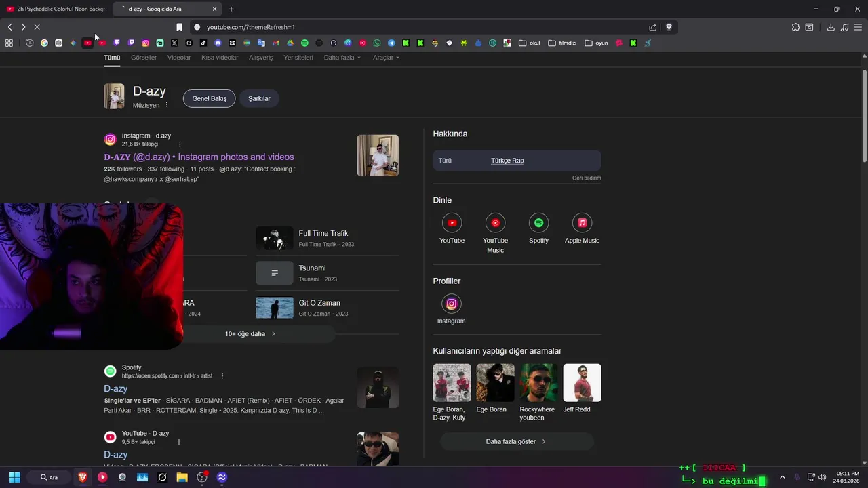Open the Full Time Trafik song
This screenshot has height=488, width=868.
tap(327, 238)
